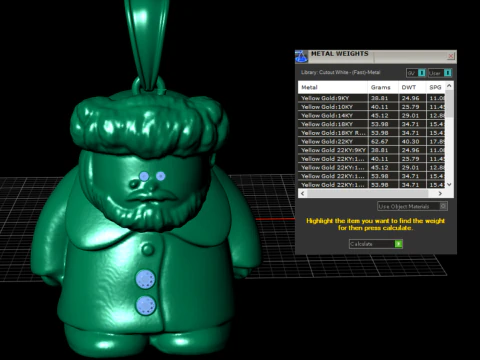Select the Yellow Gold:22KY row

click(371, 141)
